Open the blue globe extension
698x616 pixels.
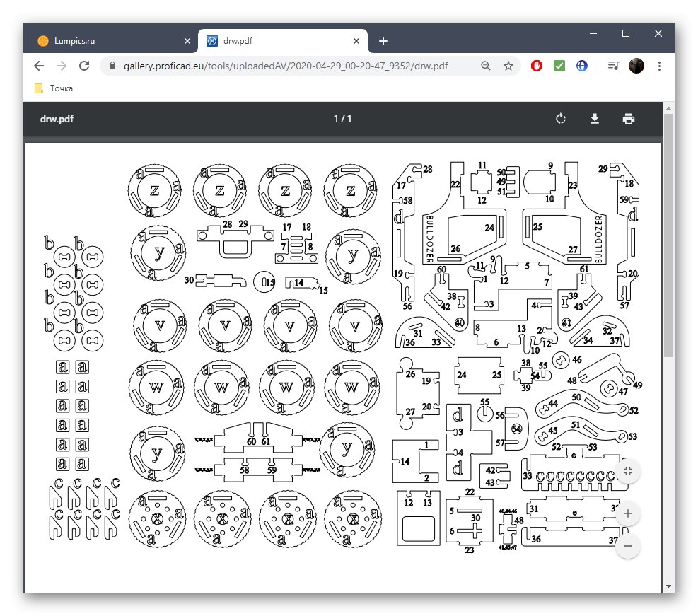581,65
